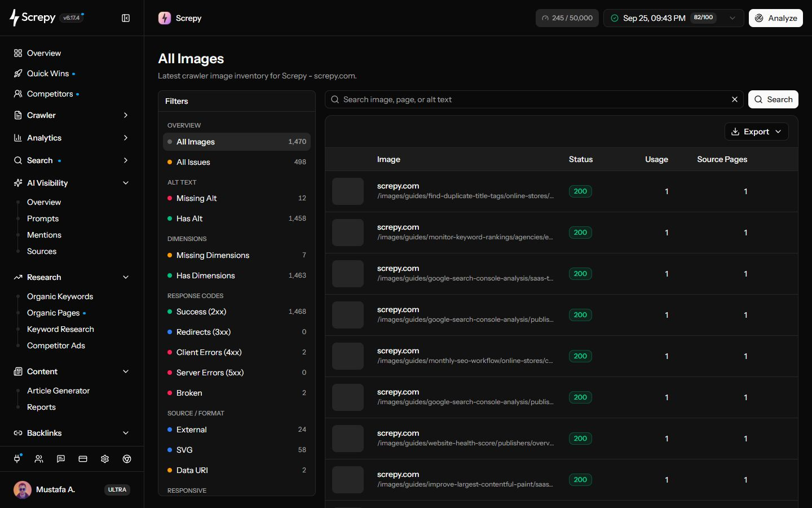Click the Quick Wins rocket icon

point(18,73)
